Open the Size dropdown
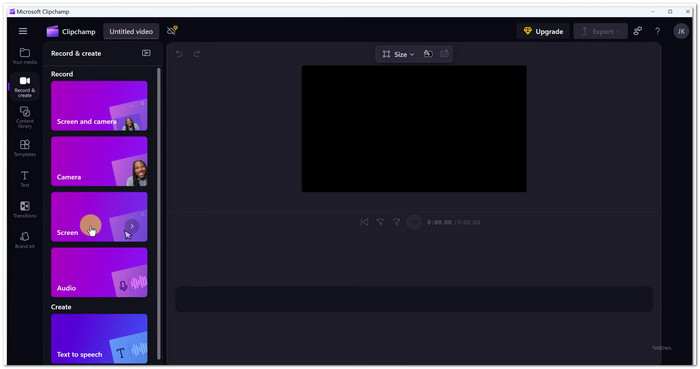 [x=398, y=54]
